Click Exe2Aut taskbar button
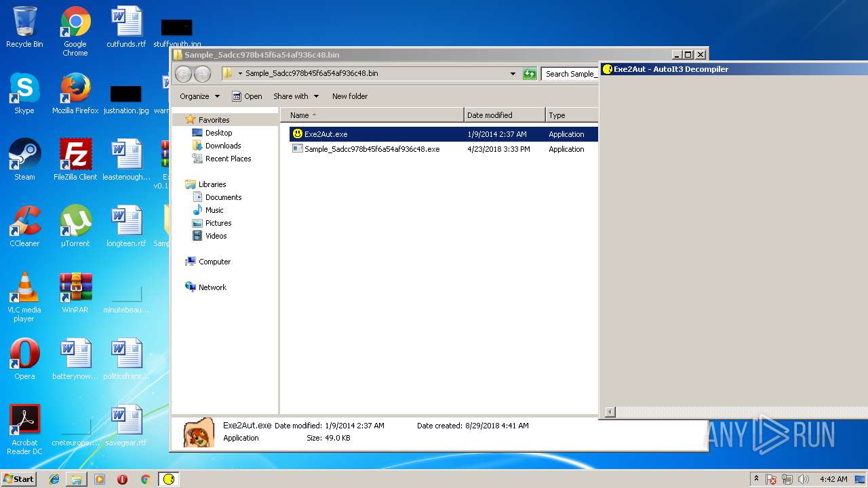 pos(169,479)
